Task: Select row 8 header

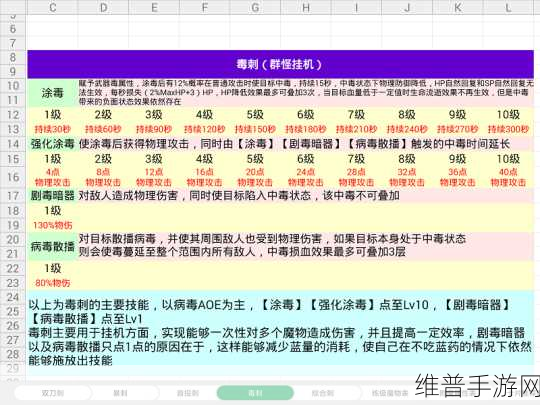Action: (x=13, y=57)
